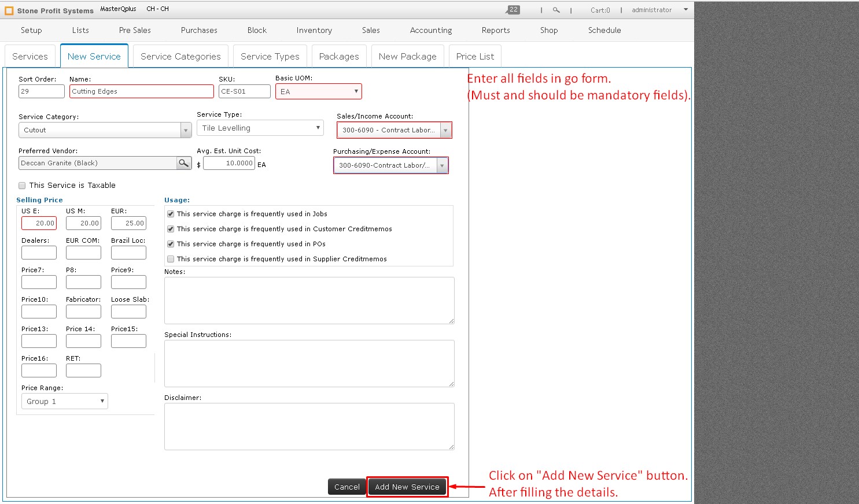
Task: Open the administrator account menu
Action: [652, 9]
